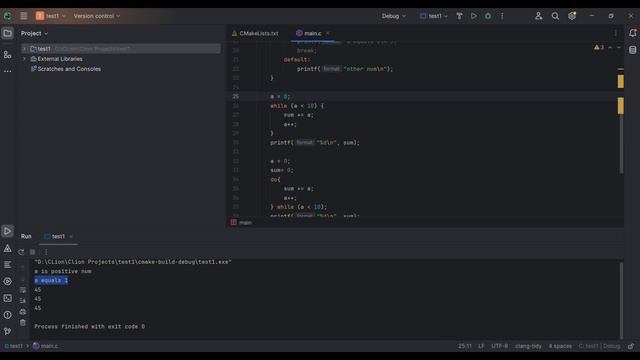Open the Project tool window icon
Viewport: 640px width, 360px height.
point(7,33)
